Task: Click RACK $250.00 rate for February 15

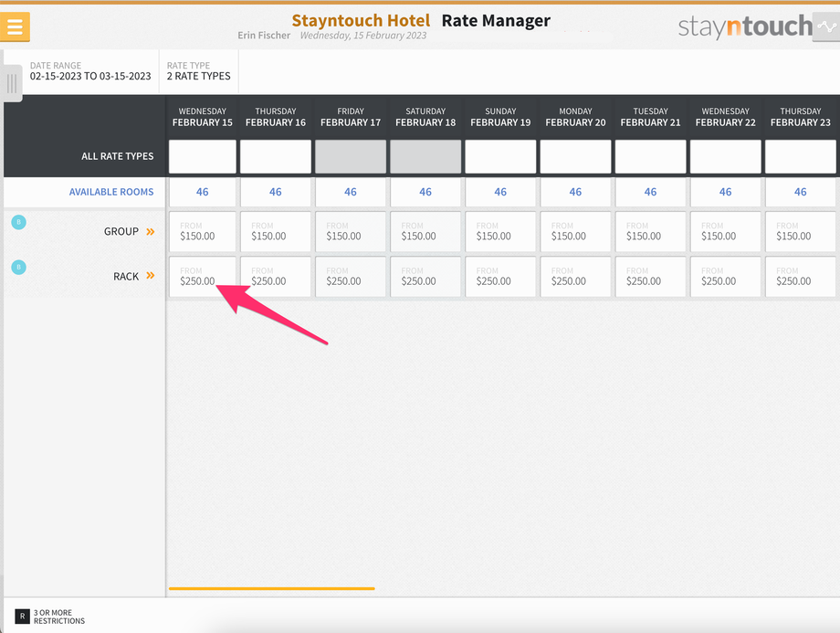Action: 203,277
